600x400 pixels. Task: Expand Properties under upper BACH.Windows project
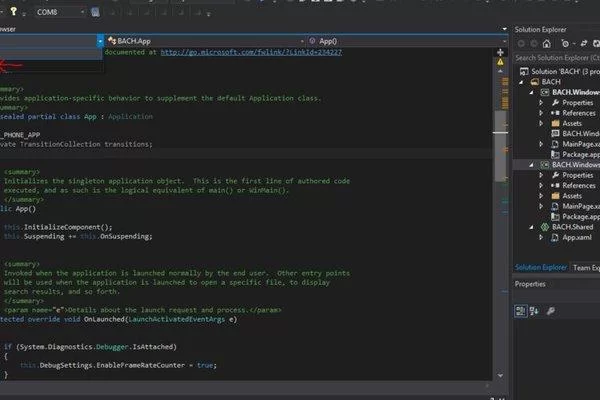pyautogui.click(x=541, y=103)
